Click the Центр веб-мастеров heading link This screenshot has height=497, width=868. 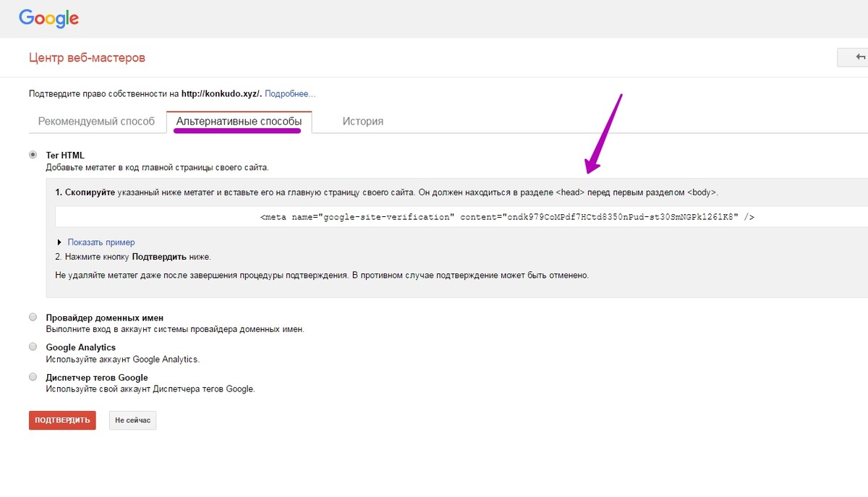point(87,58)
